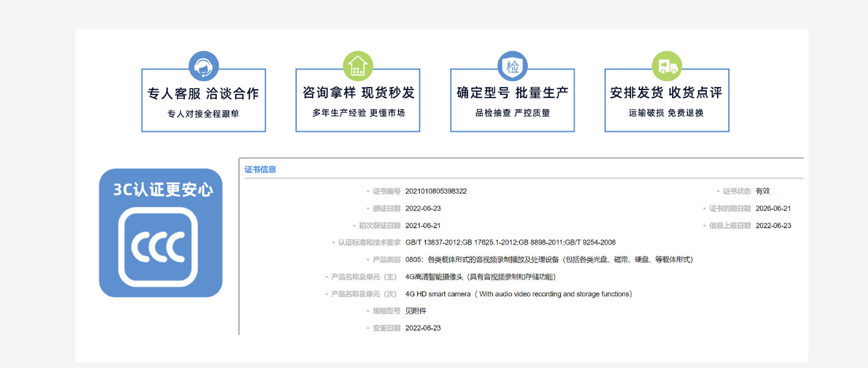Click the 规格型号 value 见附件
Image resolution: width=868 pixels, height=368 pixels.
tap(416, 311)
